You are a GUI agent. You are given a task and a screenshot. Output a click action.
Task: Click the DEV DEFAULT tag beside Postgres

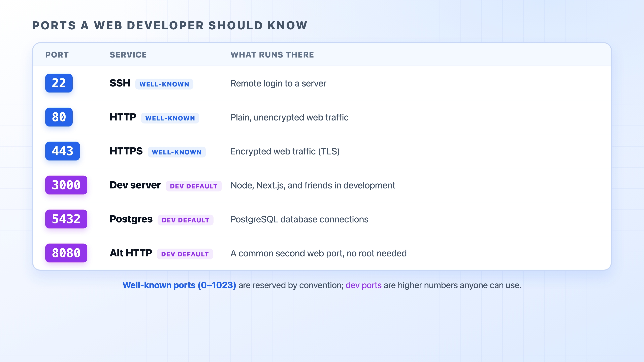(x=186, y=220)
